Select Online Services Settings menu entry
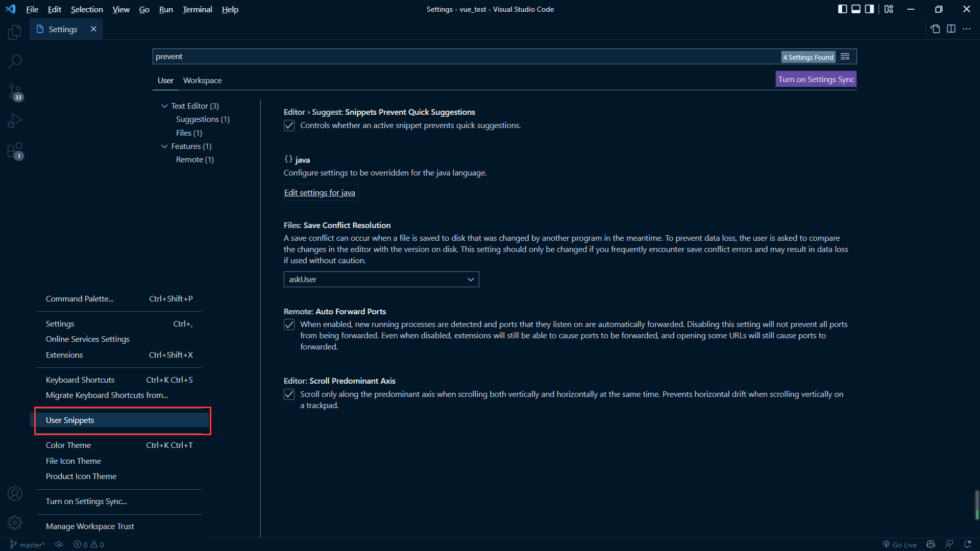 119,339
